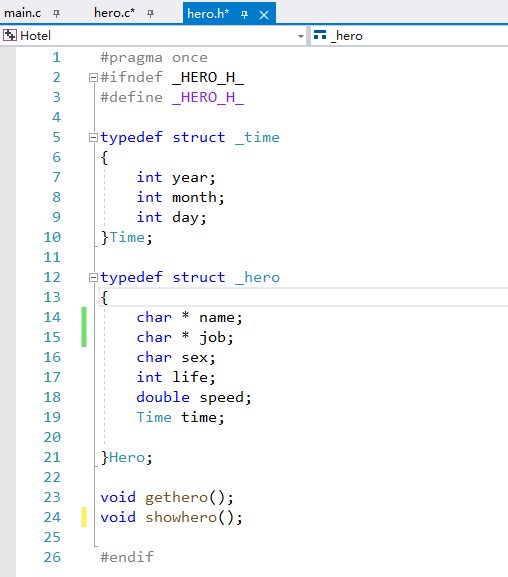Switch to the hero.c tab
The image size is (508, 577).
[x=114, y=13]
